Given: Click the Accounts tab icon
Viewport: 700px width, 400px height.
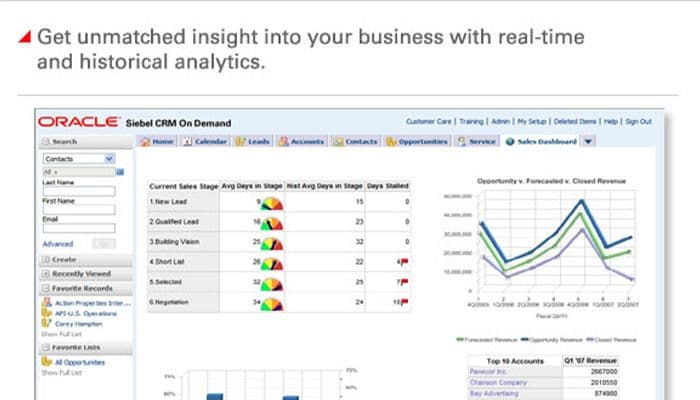Looking at the screenshot, I should coord(284,142).
